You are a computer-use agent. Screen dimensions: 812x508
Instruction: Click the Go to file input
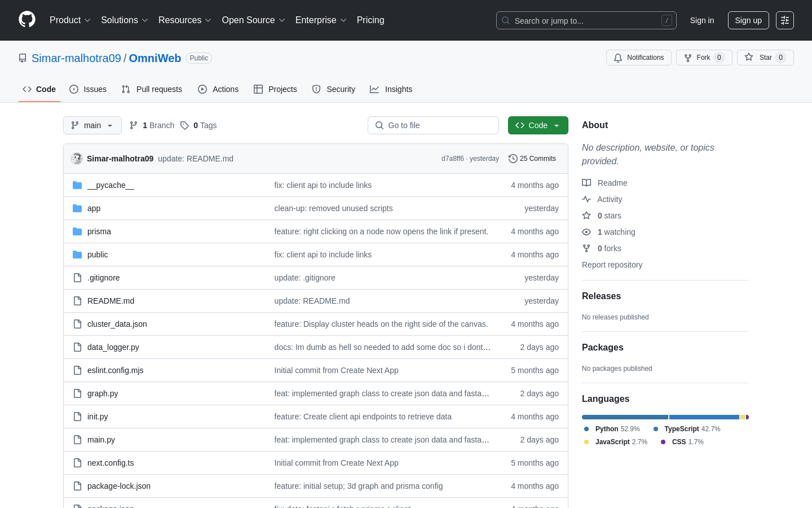(x=433, y=125)
